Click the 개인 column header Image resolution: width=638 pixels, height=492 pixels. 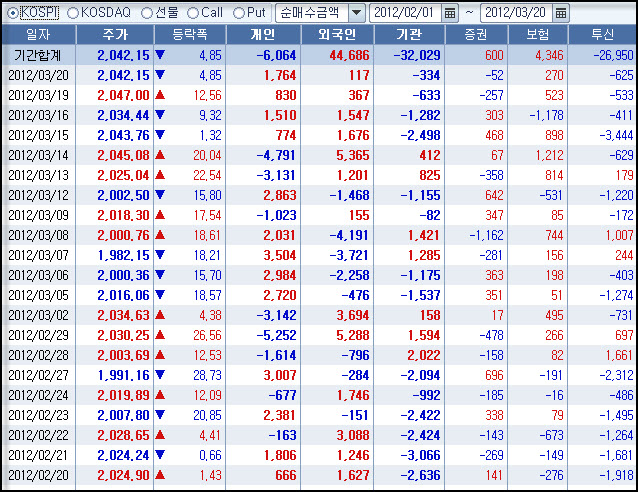(x=264, y=34)
